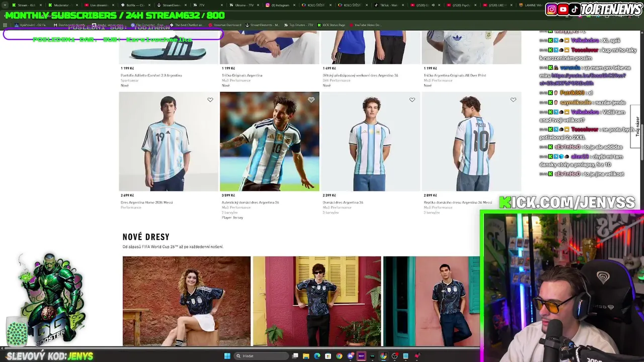Open Task View from the taskbar

(x=295, y=356)
